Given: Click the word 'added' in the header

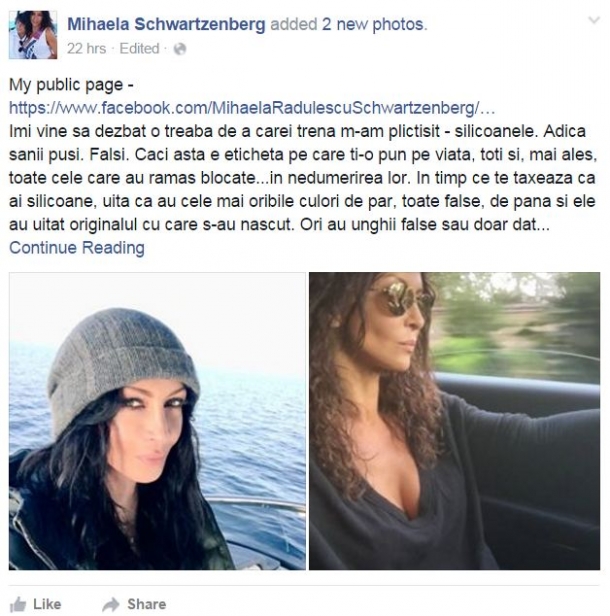Looking at the screenshot, I should (x=293, y=24).
